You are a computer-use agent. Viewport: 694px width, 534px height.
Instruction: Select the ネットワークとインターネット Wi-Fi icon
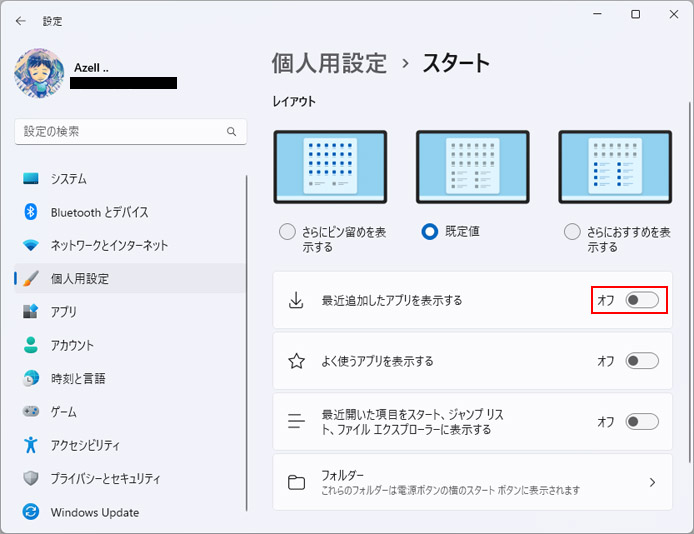(x=31, y=245)
